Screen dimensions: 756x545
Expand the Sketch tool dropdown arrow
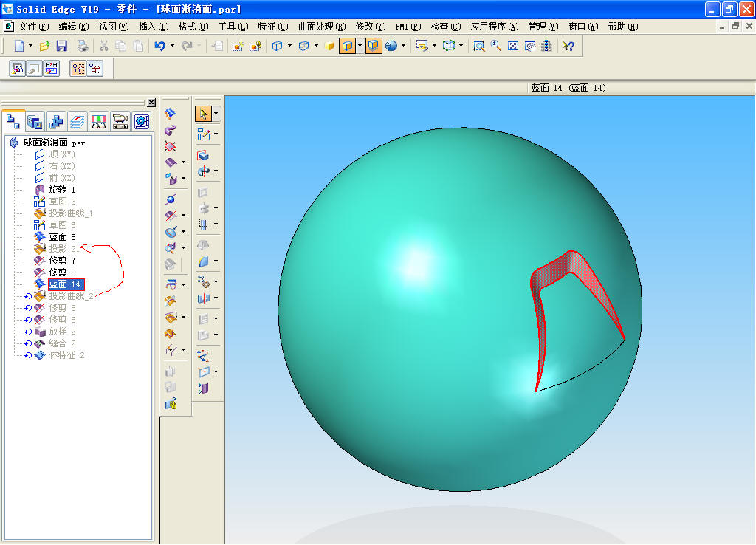point(216,134)
